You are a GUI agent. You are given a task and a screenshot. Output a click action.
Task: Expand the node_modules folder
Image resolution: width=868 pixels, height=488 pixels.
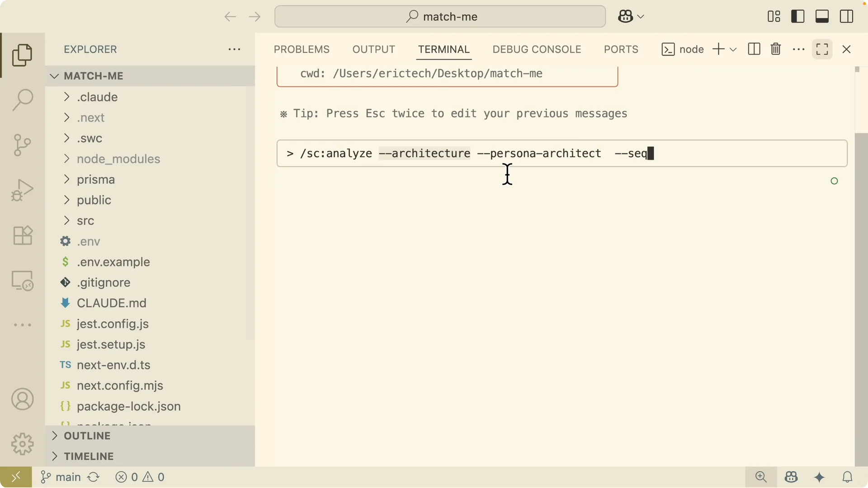click(x=150, y=159)
